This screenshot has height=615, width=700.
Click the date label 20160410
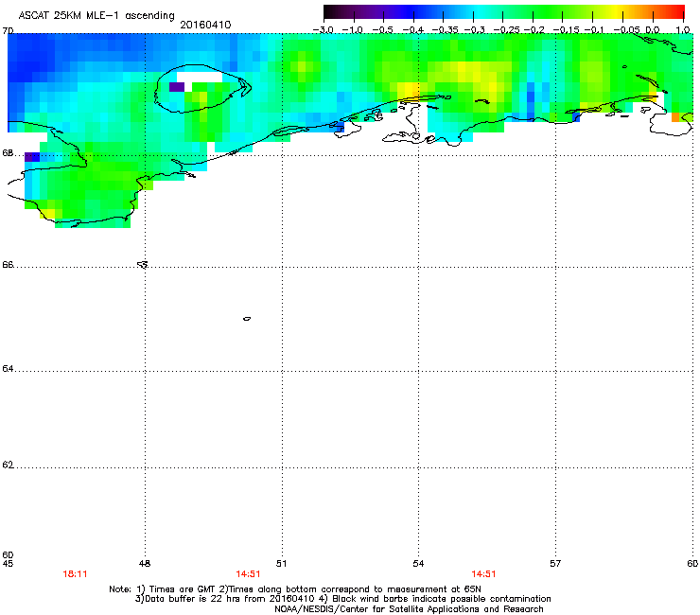click(x=205, y=25)
